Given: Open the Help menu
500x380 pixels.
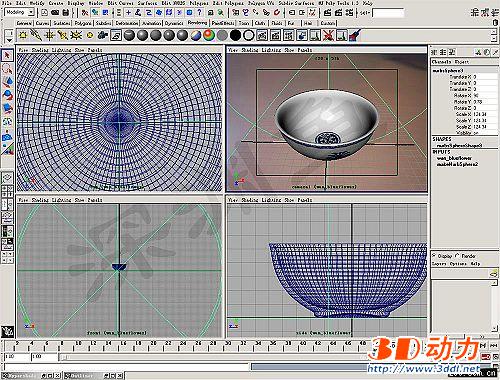Looking at the screenshot, I should [367, 3].
